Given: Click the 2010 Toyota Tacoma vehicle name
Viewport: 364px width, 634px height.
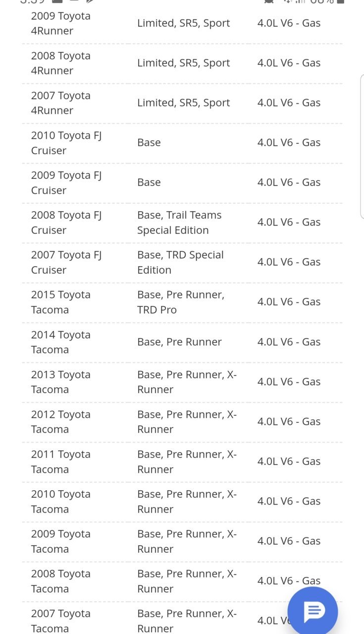Looking at the screenshot, I should pos(61,502).
